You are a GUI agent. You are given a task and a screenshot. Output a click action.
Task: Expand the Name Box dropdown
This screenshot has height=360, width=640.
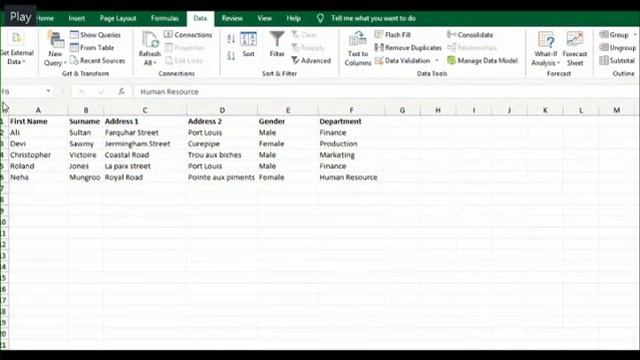click(x=48, y=91)
